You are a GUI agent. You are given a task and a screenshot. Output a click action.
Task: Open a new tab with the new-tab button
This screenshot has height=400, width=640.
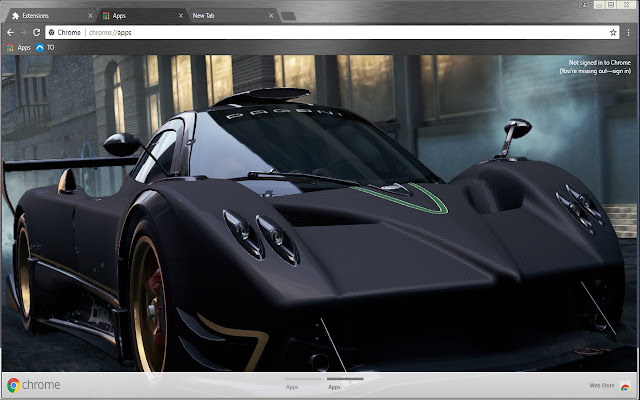click(289, 16)
